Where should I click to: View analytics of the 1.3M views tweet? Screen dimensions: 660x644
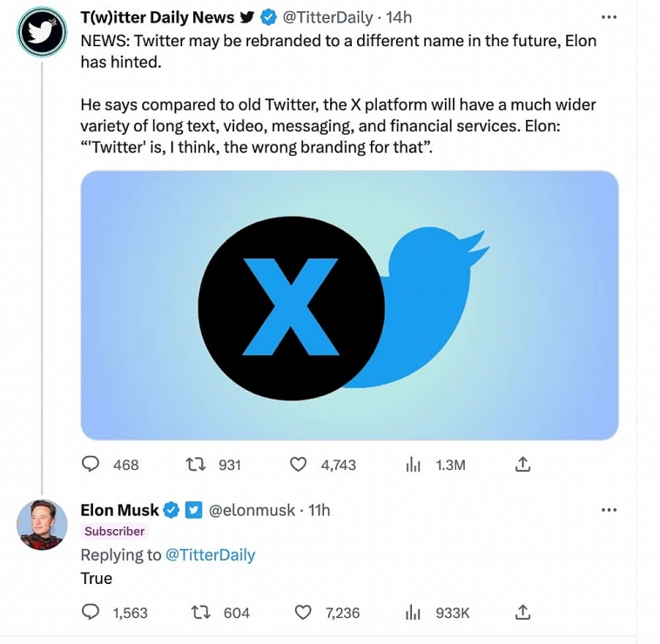pyautogui.click(x=413, y=465)
